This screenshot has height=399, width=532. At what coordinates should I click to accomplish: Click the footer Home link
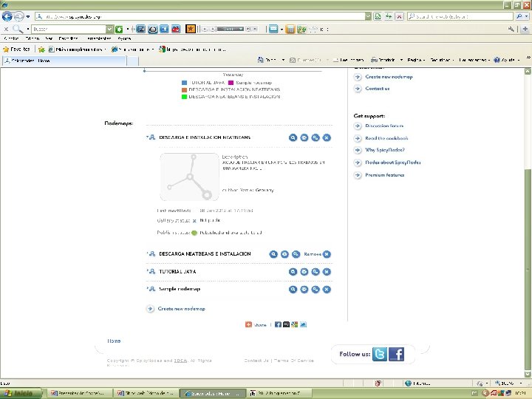(x=114, y=341)
